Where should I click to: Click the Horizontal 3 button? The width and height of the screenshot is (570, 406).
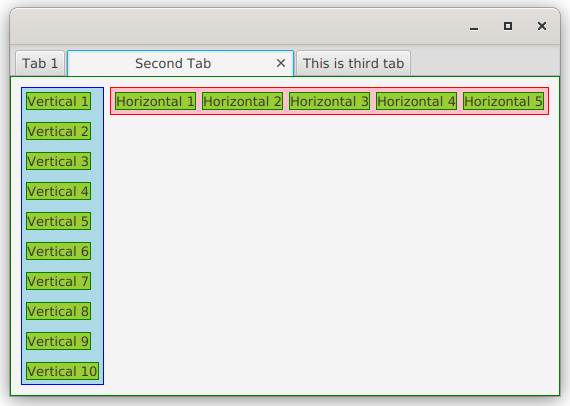click(329, 101)
